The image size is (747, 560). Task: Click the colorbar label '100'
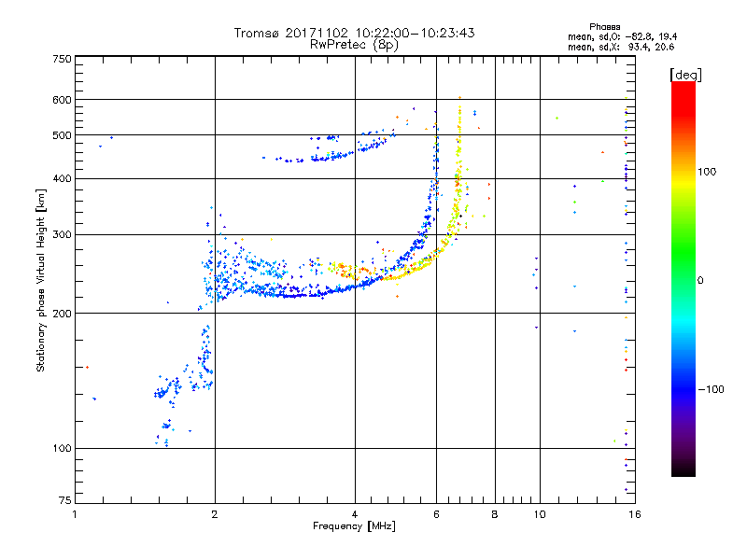tap(707, 172)
